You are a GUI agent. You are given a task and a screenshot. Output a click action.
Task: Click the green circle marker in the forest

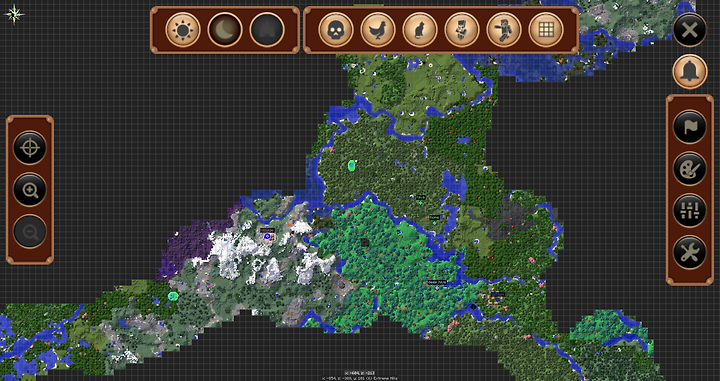(352, 165)
